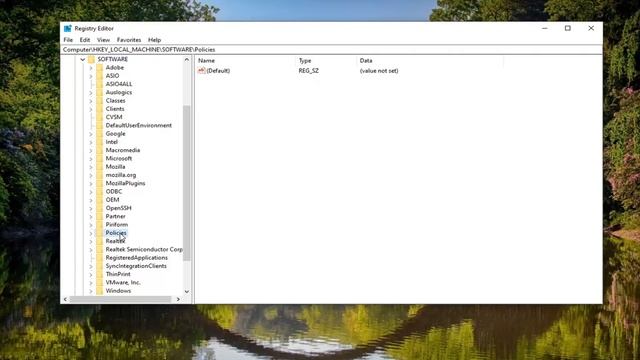Expand the Microsoft key
Screen dimensions: 640x360
tap(91, 158)
